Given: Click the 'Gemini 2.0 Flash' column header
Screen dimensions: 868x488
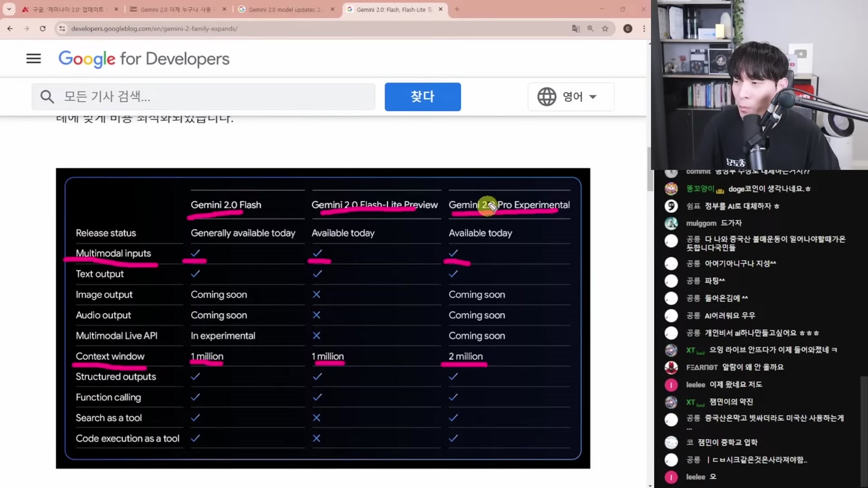Looking at the screenshot, I should [226, 205].
